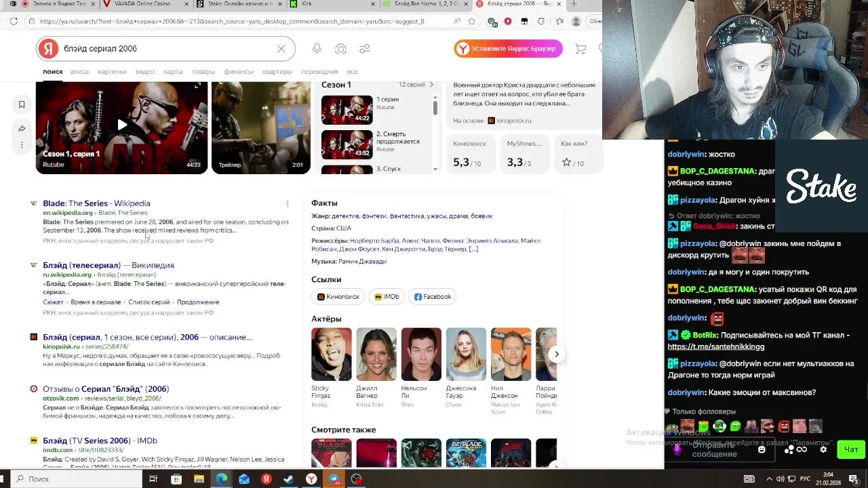Open chat settings gear icon
Image resolution: width=868 pixels, height=488 pixels.
(x=823, y=449)
